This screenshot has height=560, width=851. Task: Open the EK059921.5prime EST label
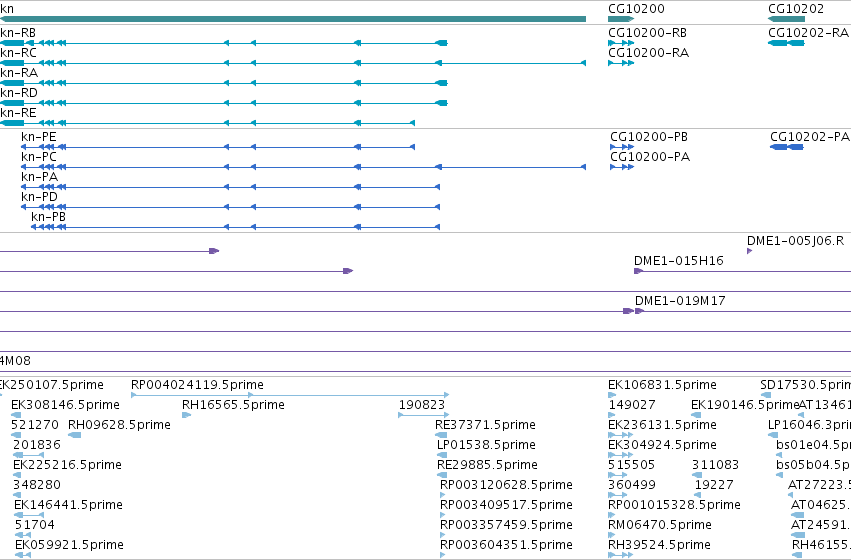point(69,545)
